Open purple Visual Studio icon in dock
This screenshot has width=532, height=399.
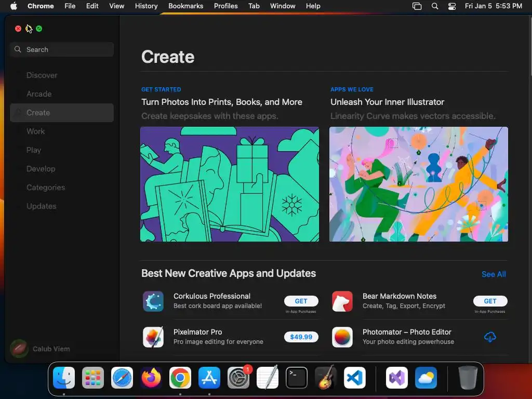coord(396,378)
